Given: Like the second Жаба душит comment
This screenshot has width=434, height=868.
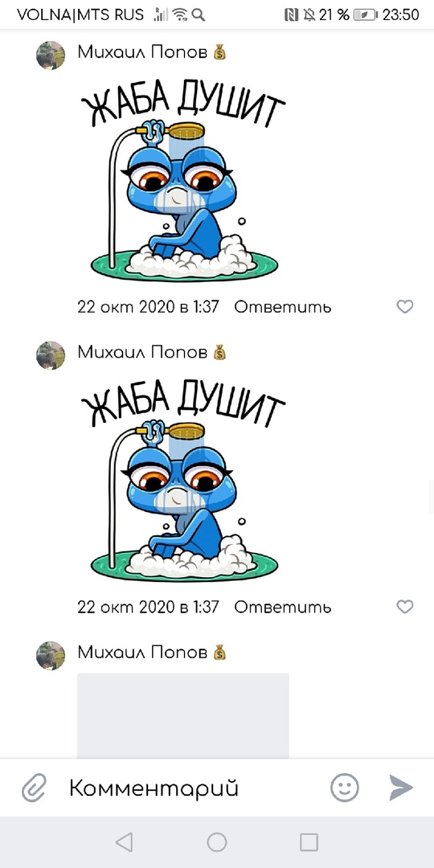Looking at the screenshot, I should (405, 607).
